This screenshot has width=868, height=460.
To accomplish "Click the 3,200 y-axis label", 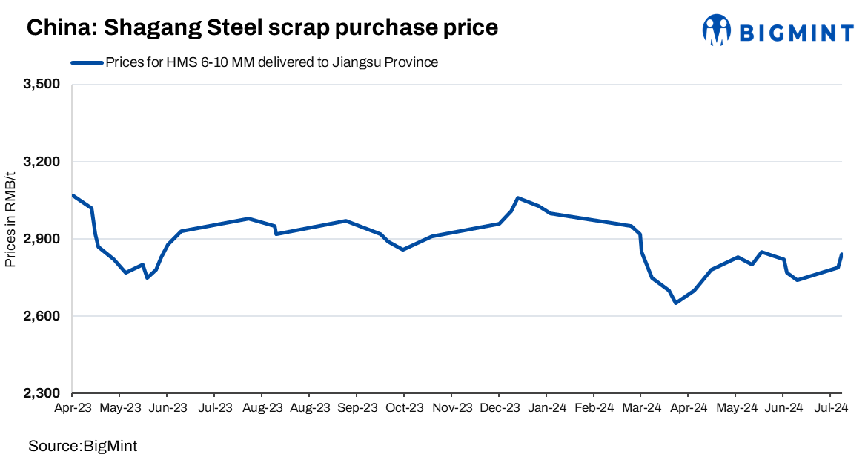I will pos(42,162).
